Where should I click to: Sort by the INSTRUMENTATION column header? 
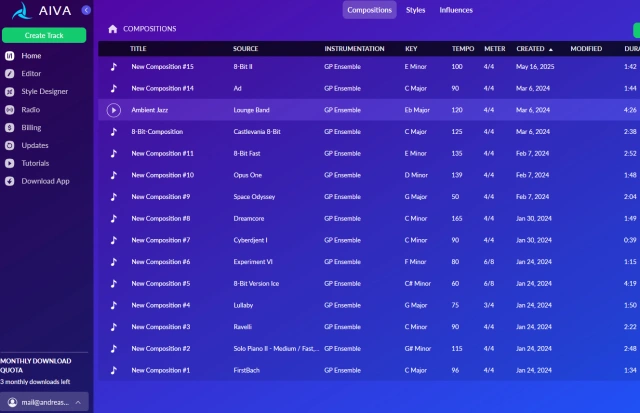click(354, 49)
